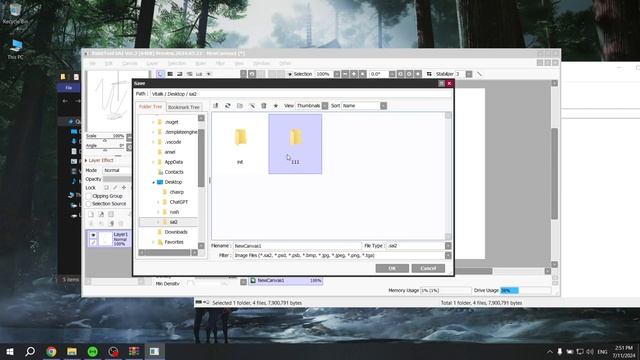Expand the .vscode folder node
Viewport: 640px width, 360px height.
(x=153, y=142)
